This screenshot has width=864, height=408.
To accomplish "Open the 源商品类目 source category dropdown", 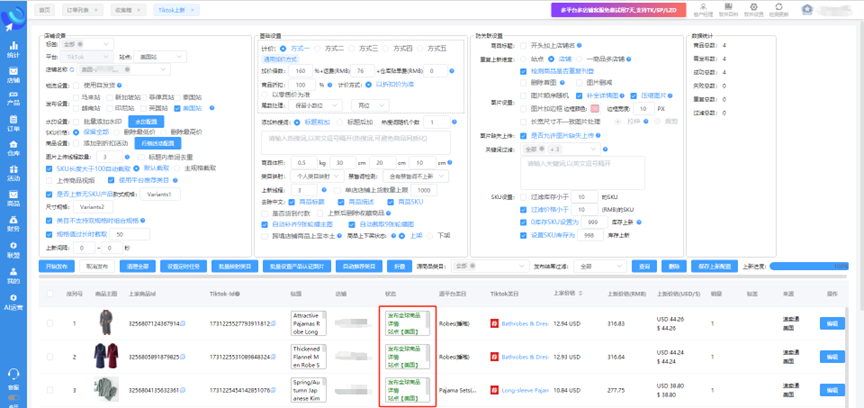I will coord(490,266).
